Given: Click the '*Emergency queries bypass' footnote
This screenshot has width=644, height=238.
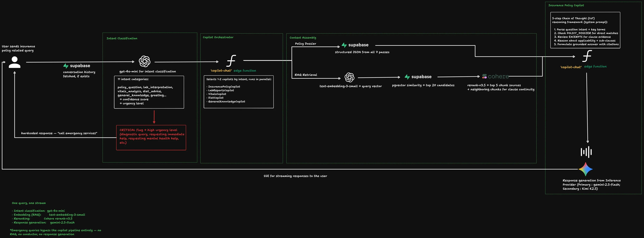Looking at the screenshot, I should pos(56,232).
